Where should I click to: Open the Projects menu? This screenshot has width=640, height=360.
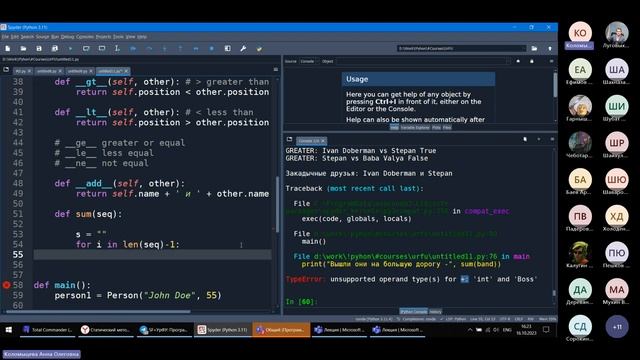tap(103, 37)
